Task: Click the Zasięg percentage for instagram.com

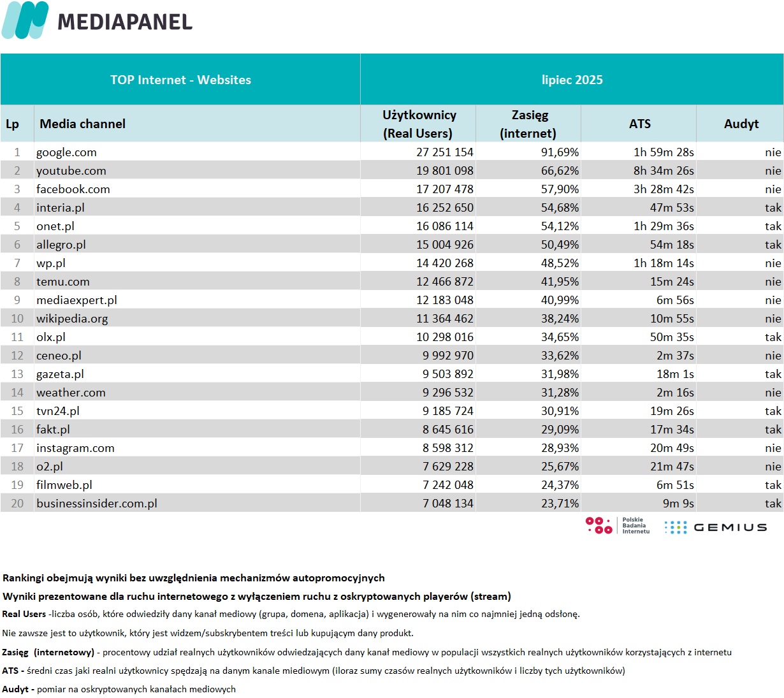Action: click(x=560, y=448)
